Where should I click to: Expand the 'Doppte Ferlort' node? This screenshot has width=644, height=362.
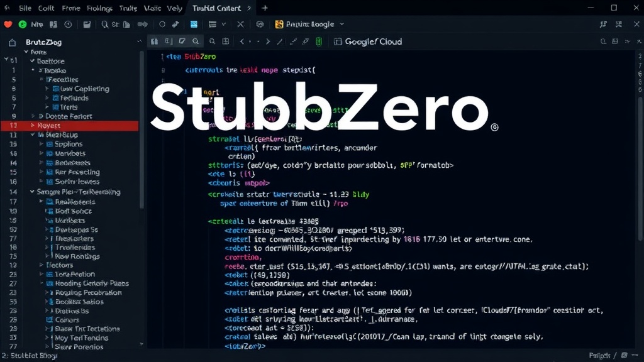tap(33, 116)
